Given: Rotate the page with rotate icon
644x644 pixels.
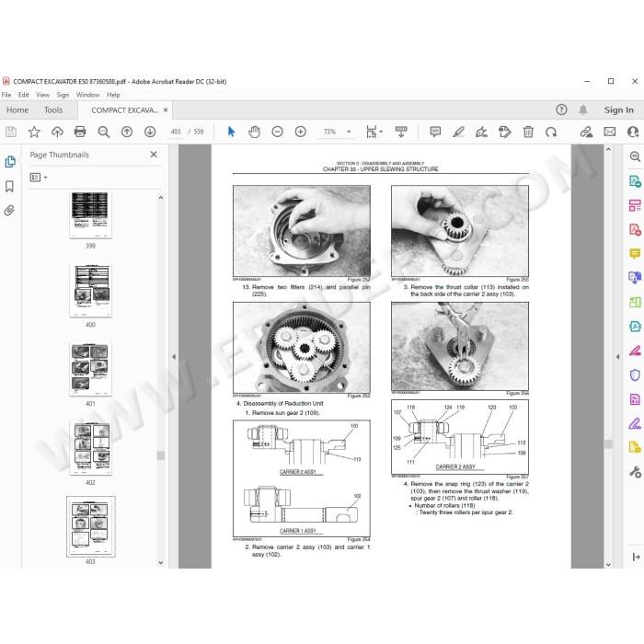Looking at the screenshot, I should tap(551, 132).
